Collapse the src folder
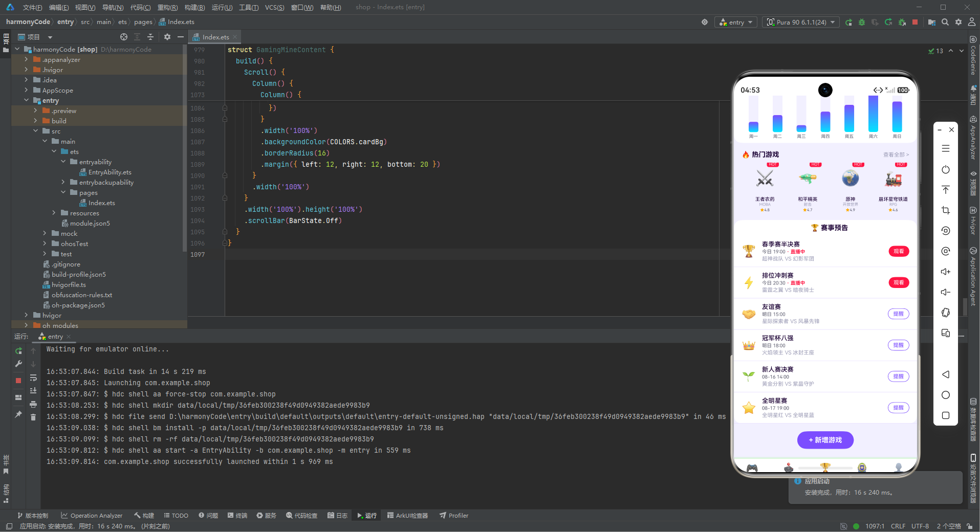The height and width of the screenshot is (532, 980). (x=35, y=131)
